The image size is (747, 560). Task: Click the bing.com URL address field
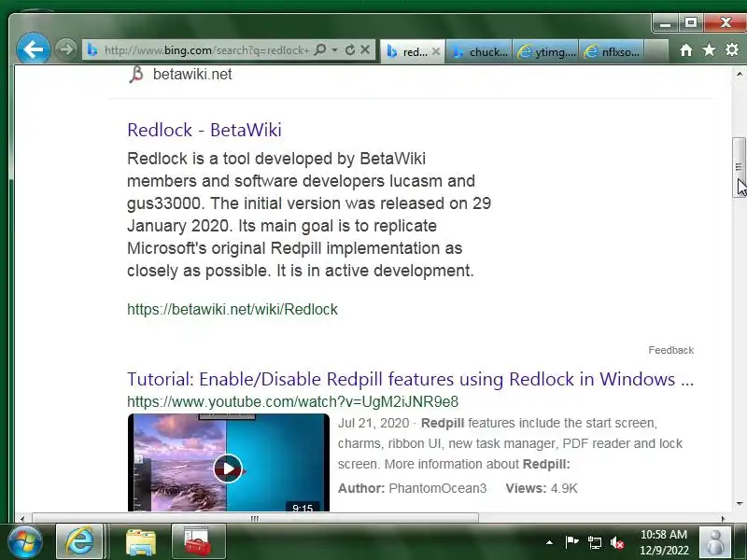[x=206, y=50]
